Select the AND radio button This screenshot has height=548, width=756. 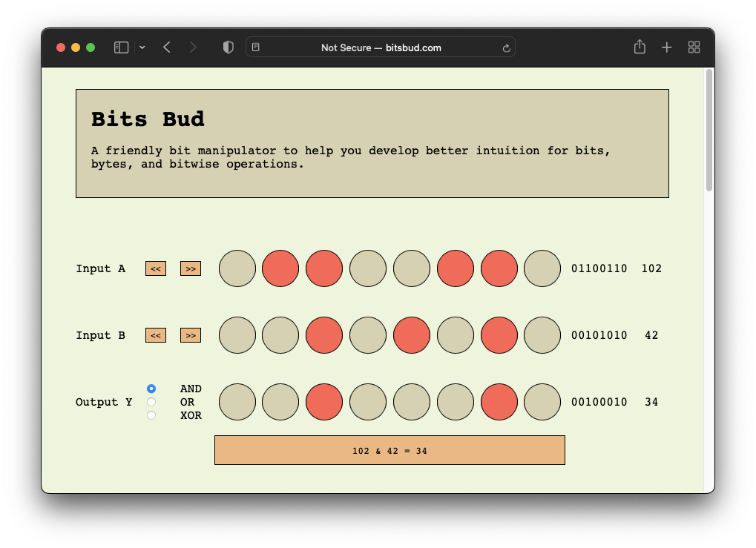click(x=151, y=389)
